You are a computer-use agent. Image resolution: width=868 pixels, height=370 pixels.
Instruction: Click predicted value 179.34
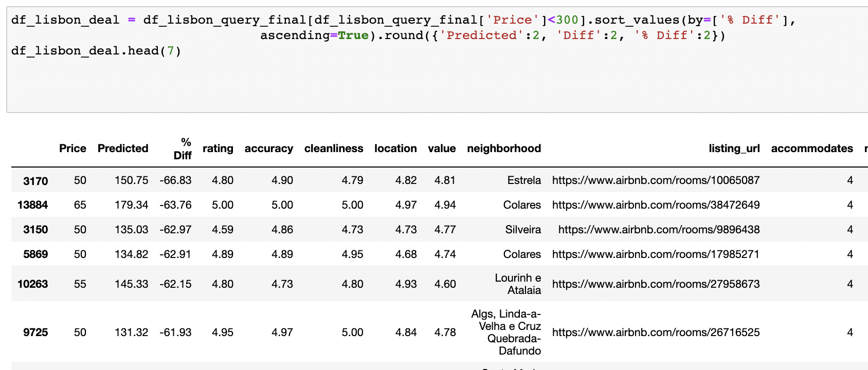click(x=132, y=205)
